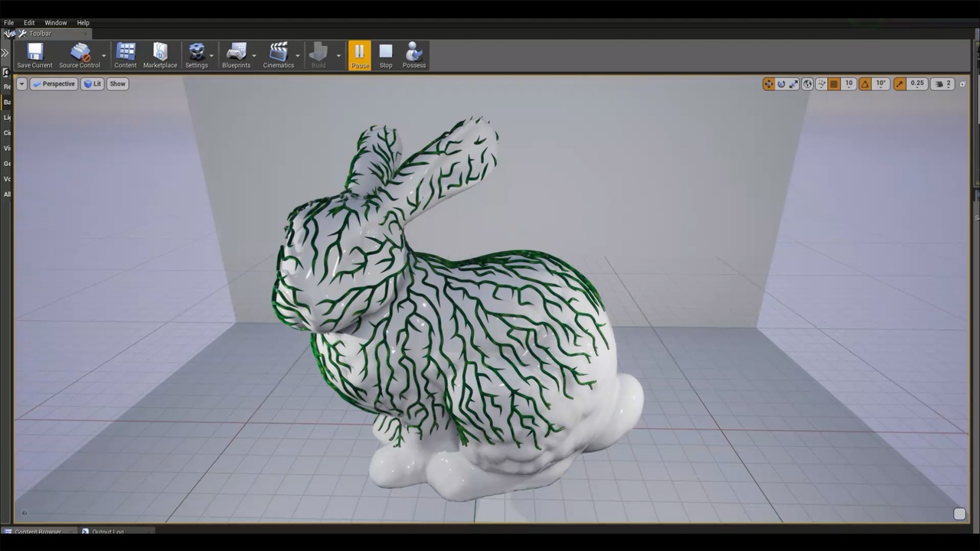Select the rotate transform gizmo tool

781,84
